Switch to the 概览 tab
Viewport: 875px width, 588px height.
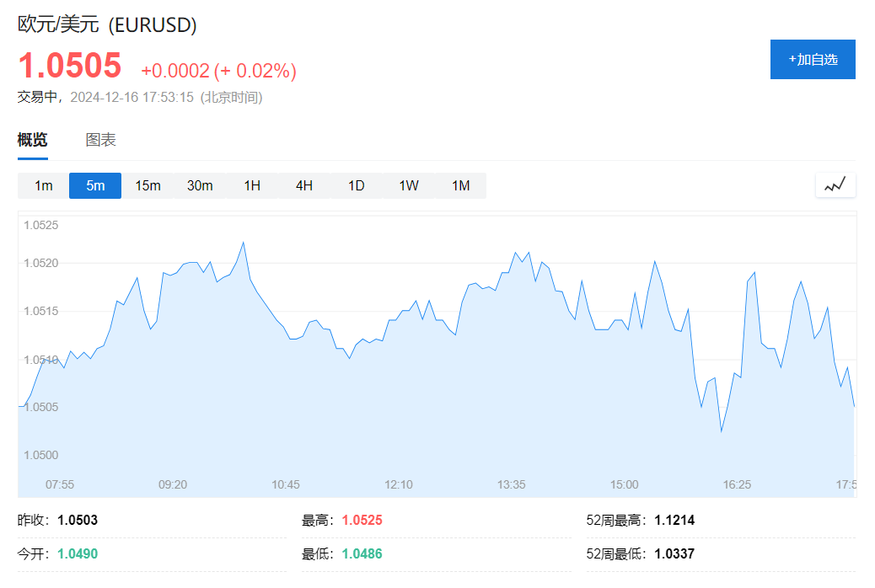(33, 140)
